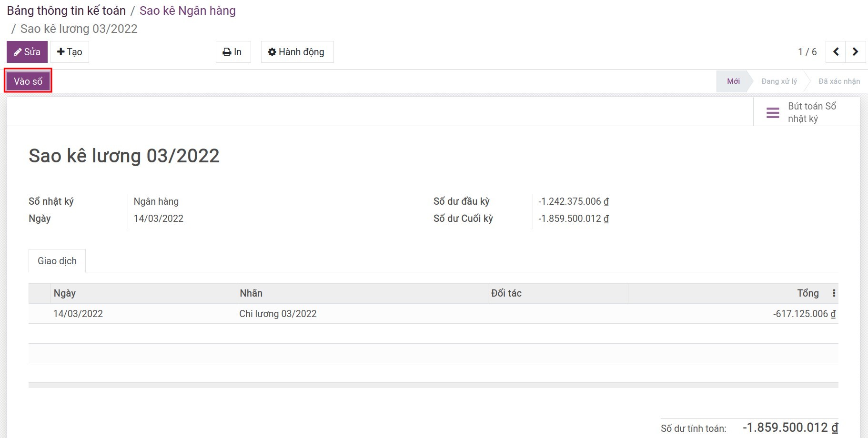The height and width of the screenshot is (438, 868).
Task: Click the Sửa edit button
Action: pyautogui.click(x=27, y=52)
